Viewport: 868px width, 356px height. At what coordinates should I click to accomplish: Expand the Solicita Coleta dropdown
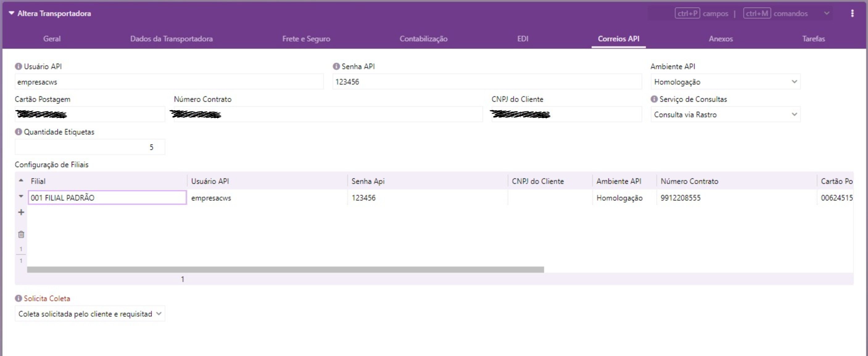(x=90, y=314)
